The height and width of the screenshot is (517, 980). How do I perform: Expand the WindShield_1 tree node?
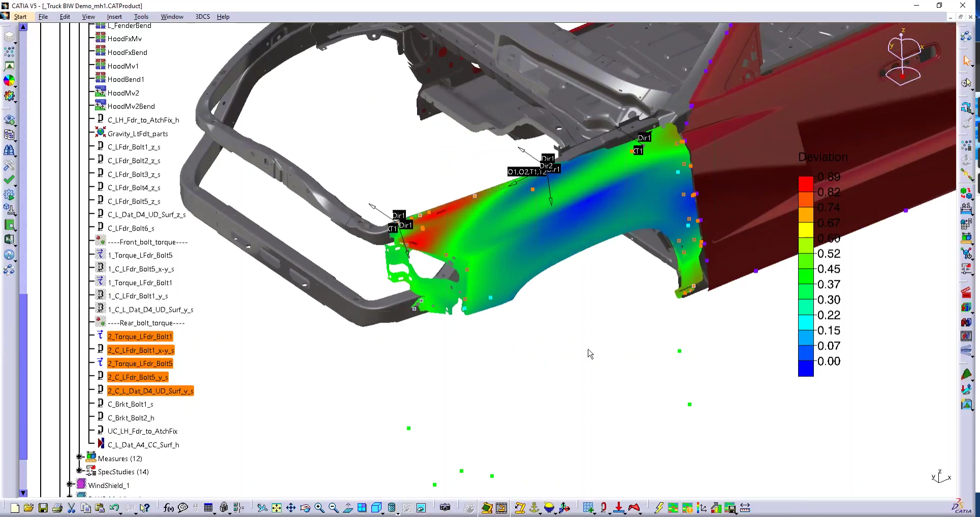click(x=70, y=485)
